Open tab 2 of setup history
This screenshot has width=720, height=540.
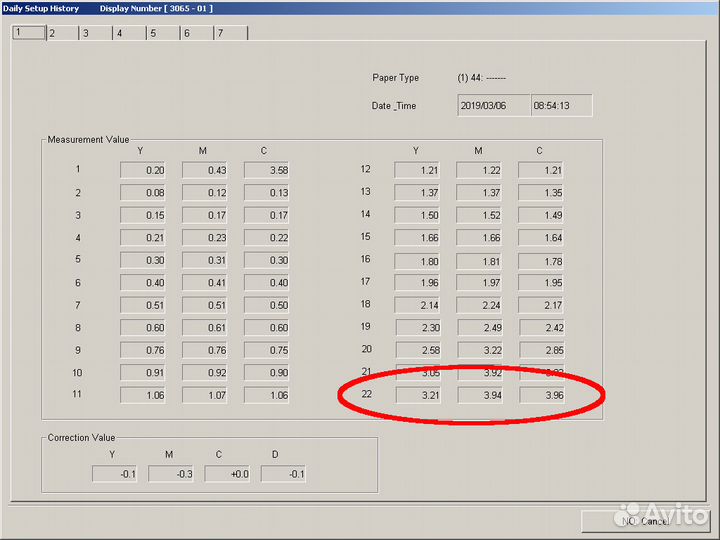click(62, 33)
